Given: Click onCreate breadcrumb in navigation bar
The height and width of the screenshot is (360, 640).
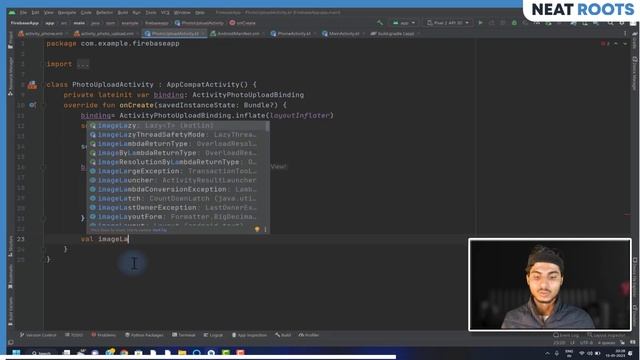Looking at the screenshot, I should 242,23.
